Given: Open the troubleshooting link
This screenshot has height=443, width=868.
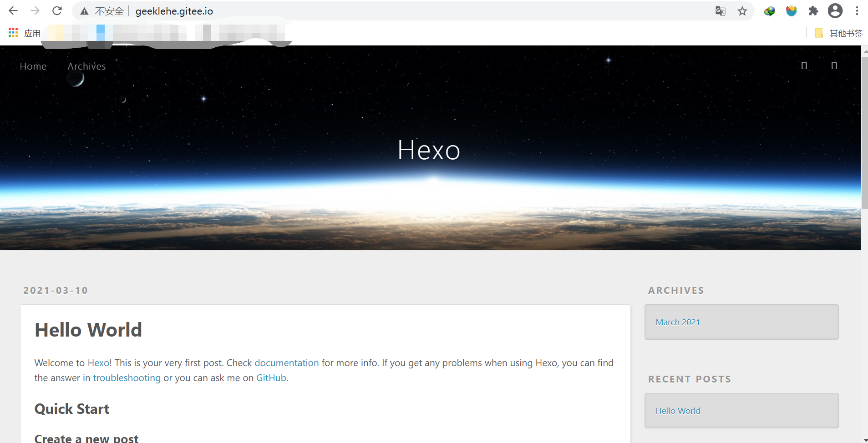Looking at the screenshot, I should tap(127, 378).
